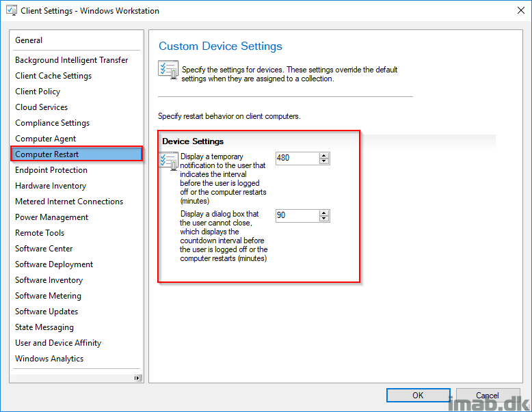This screenshot has width=532, height=412.
Task: Focus the 480 minutes input field
Action: click(297, 159)
